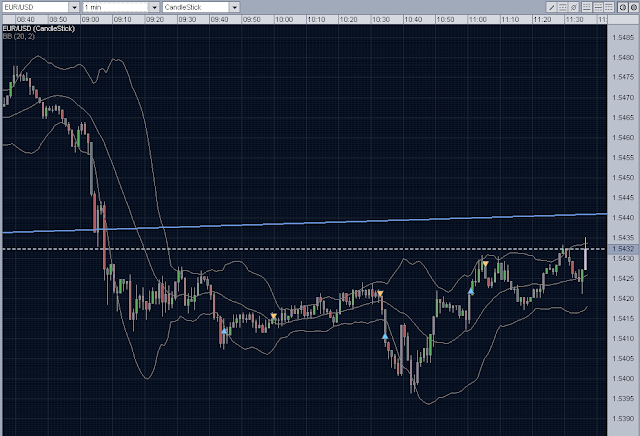Click the 1.5450 price axis label
The width and height of the screenshot is (640, 436).
(x=623, y=178)
